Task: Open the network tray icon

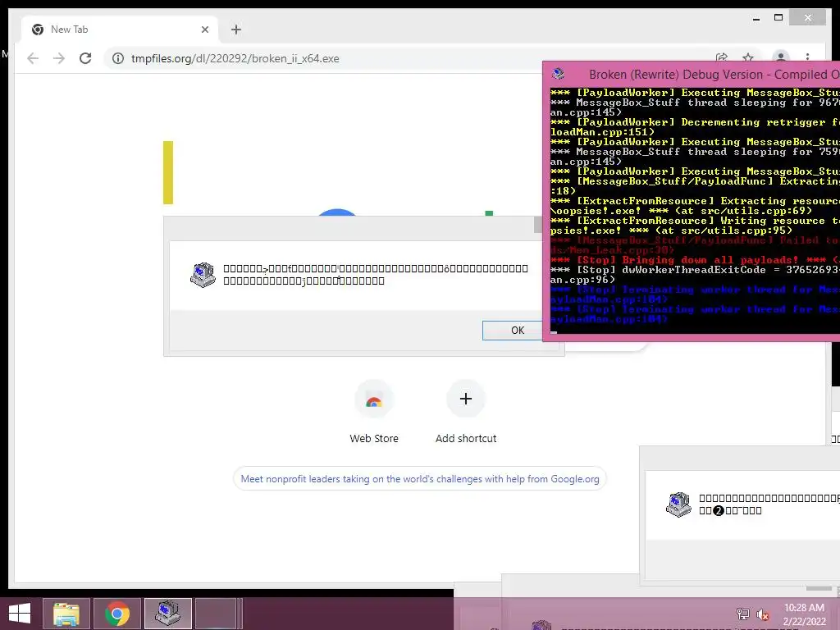Action: point(743,614)
